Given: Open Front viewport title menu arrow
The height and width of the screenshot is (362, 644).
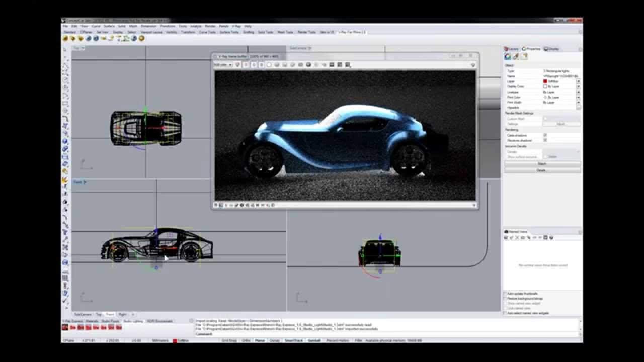Looking at the screenshot, I should tap(85, 182).
